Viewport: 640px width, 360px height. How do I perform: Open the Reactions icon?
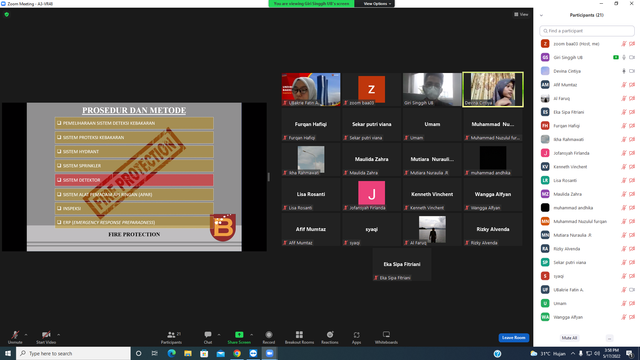(330, 335)
